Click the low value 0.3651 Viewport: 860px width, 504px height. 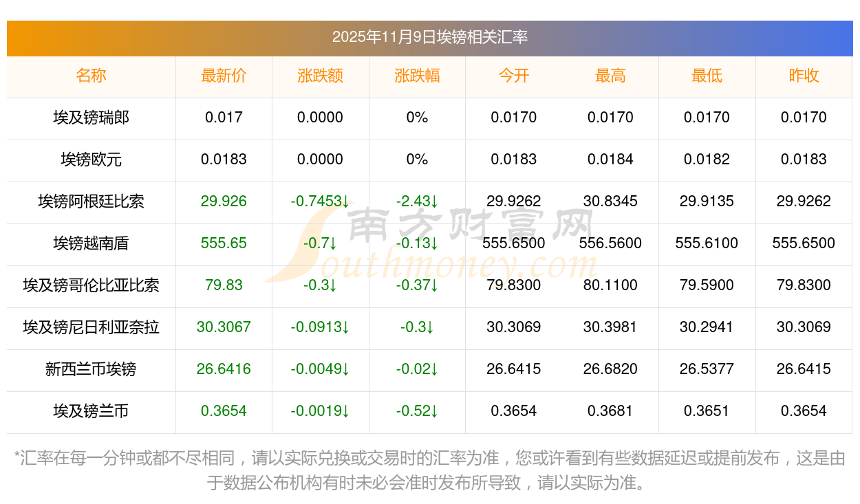coord(707,411)
